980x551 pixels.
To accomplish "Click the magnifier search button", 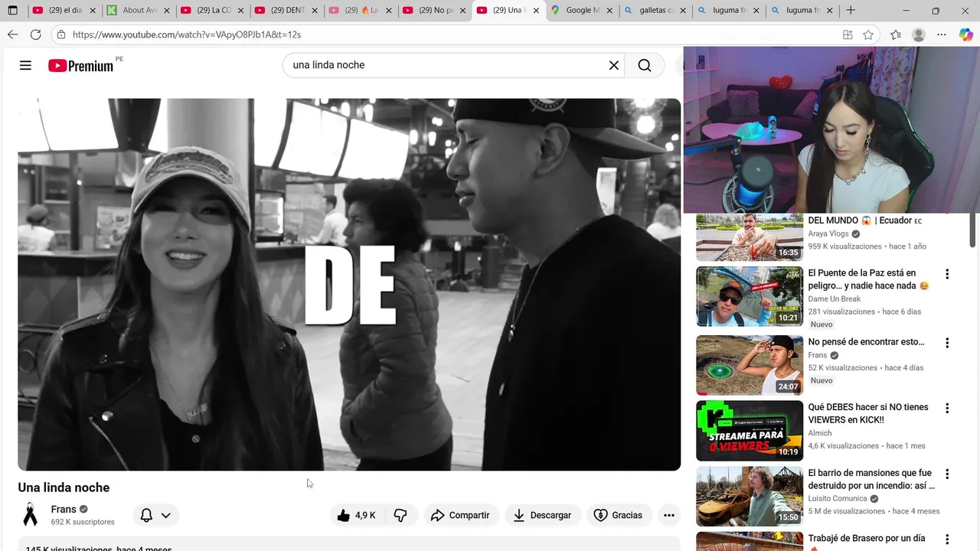I will click(x=645, y=65).
